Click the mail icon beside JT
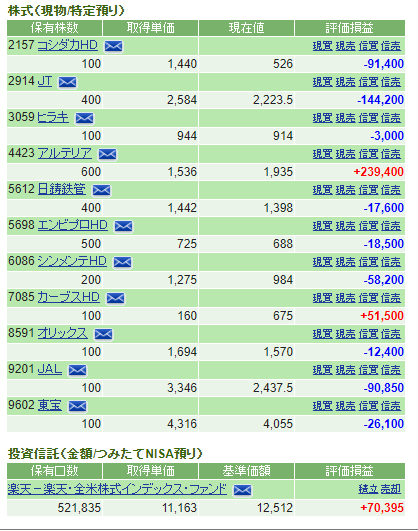Viewport: 418px width, 531px height. point(68,82)
